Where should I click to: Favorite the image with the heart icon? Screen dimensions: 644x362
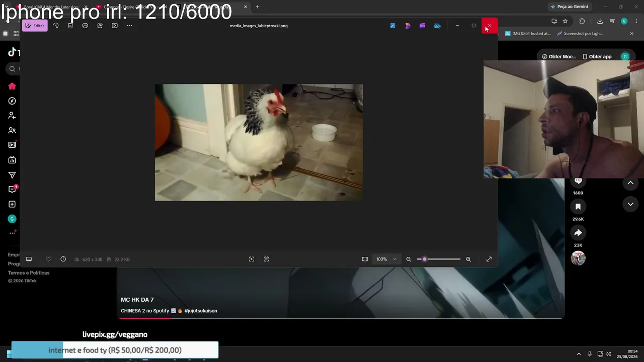tap(48, 259)
